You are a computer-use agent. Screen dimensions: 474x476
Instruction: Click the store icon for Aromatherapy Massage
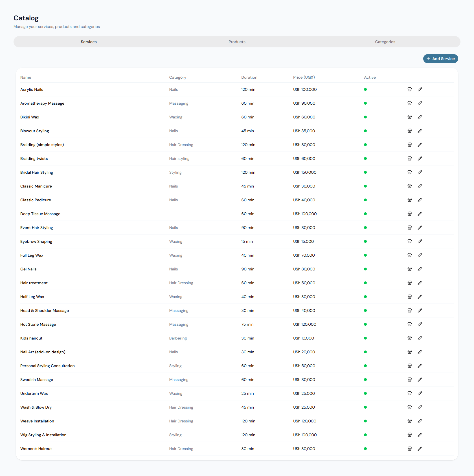410,103
